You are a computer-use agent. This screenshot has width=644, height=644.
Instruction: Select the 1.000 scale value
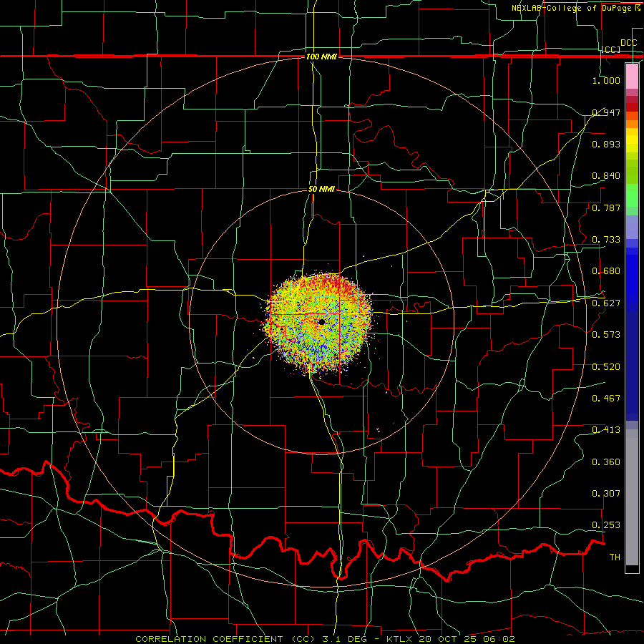[x=606, y=80]
